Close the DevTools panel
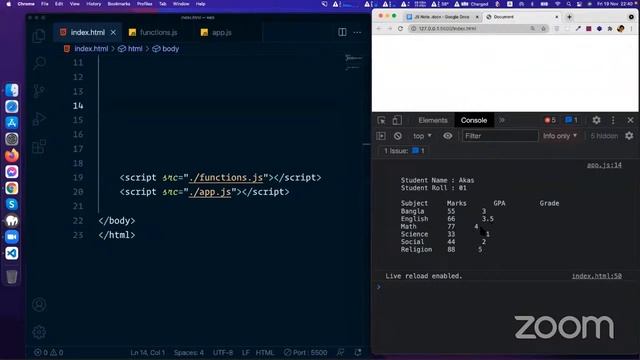The width and height of the screenshot is (640, 360). (x=630, y=120)
